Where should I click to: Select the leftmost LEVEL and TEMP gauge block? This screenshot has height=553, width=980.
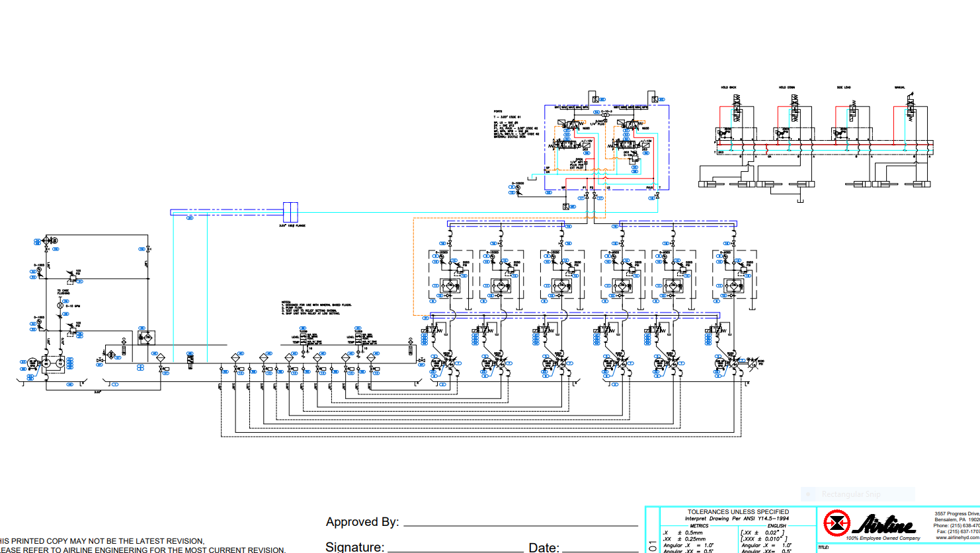click(303, 339)
